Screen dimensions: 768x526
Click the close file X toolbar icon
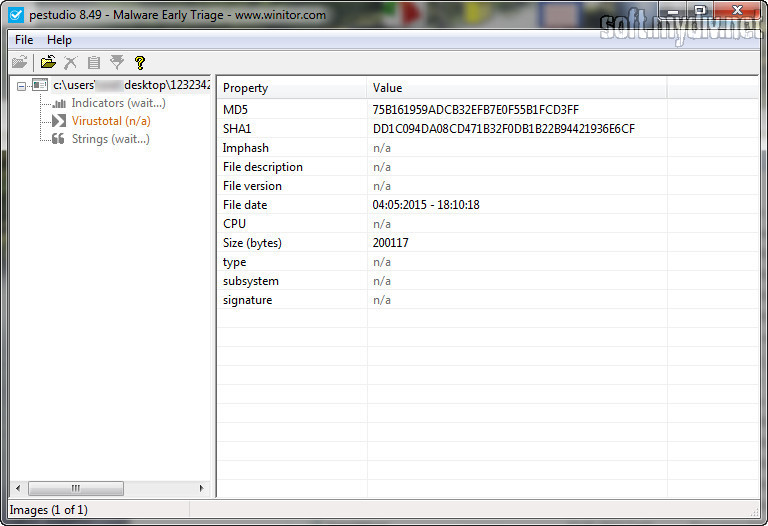click(71, 62)
